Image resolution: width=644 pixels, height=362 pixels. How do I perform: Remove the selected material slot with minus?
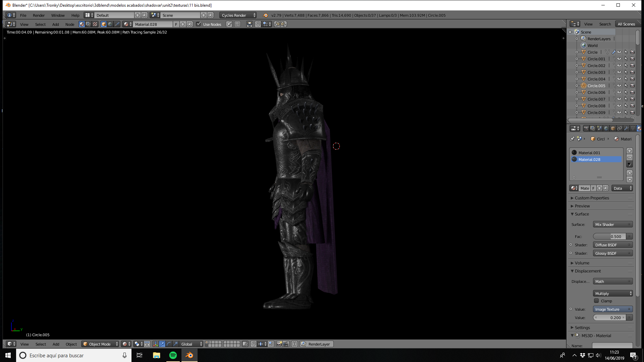tap(630, 158)
